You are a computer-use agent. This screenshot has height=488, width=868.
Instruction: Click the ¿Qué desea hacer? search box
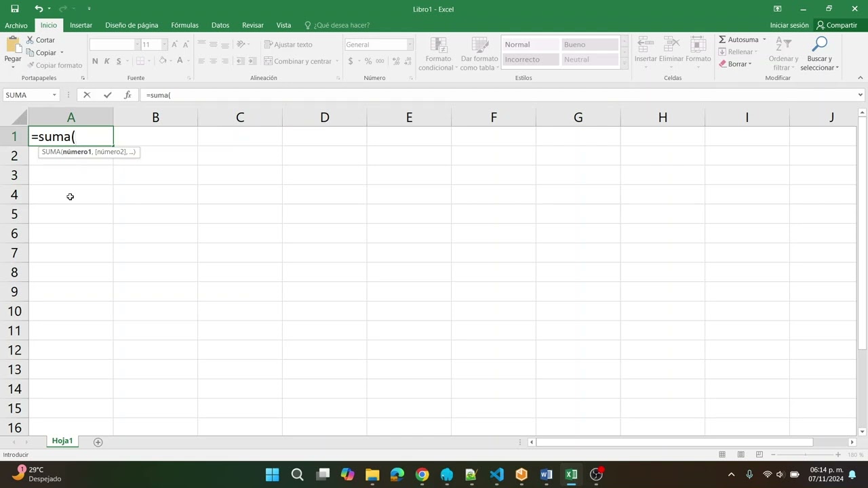coord(337,25)
